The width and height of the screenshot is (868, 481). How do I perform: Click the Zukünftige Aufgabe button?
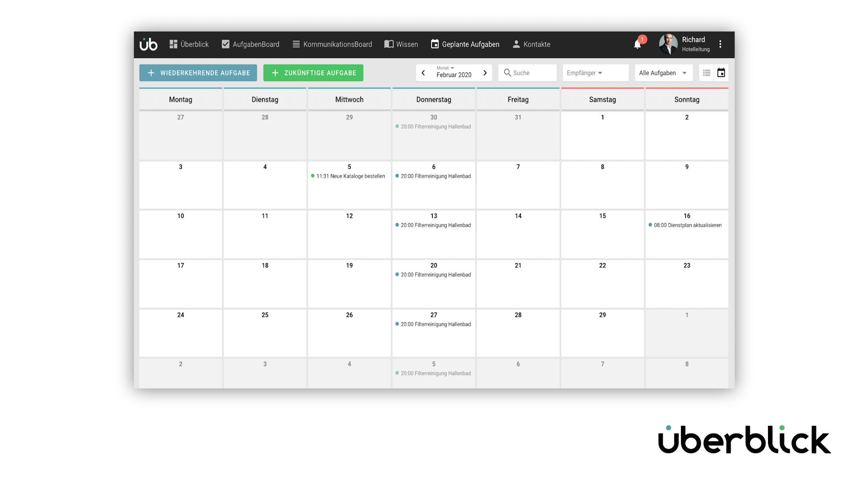point(313,72)
